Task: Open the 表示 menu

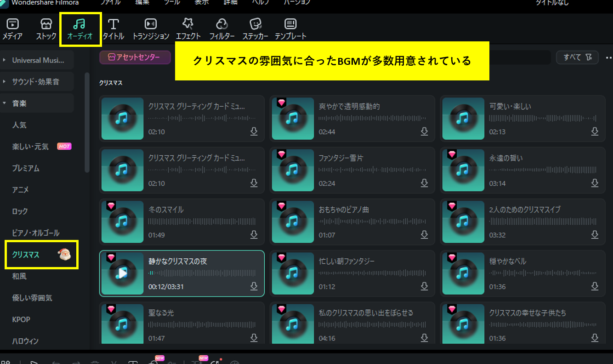Action: click(x=201, y=2)
